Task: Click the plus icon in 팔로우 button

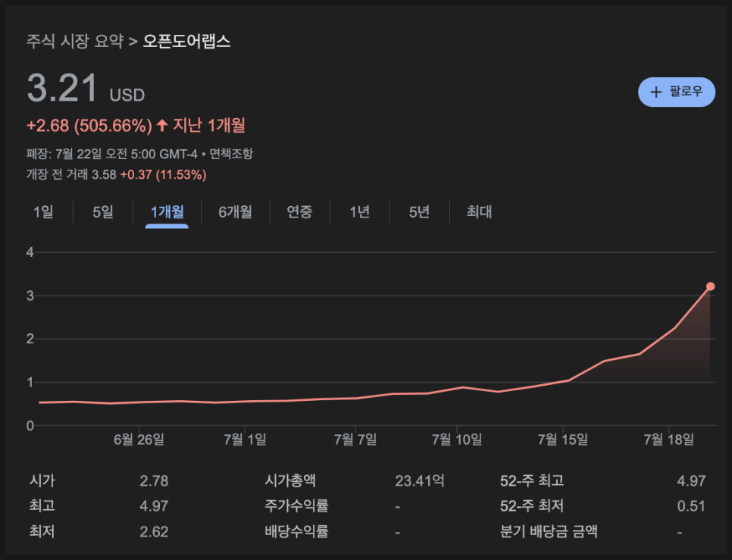Action: [x=656, y=92]
